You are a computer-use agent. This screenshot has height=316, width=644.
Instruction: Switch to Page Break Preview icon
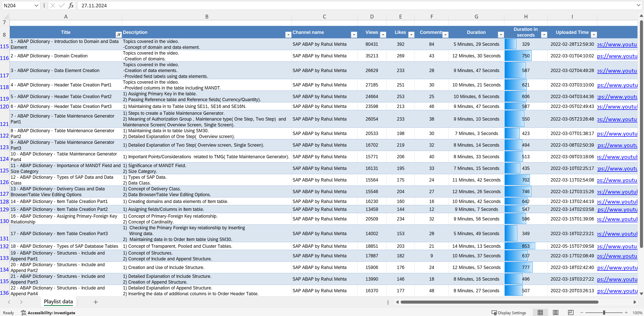(571, 313)
